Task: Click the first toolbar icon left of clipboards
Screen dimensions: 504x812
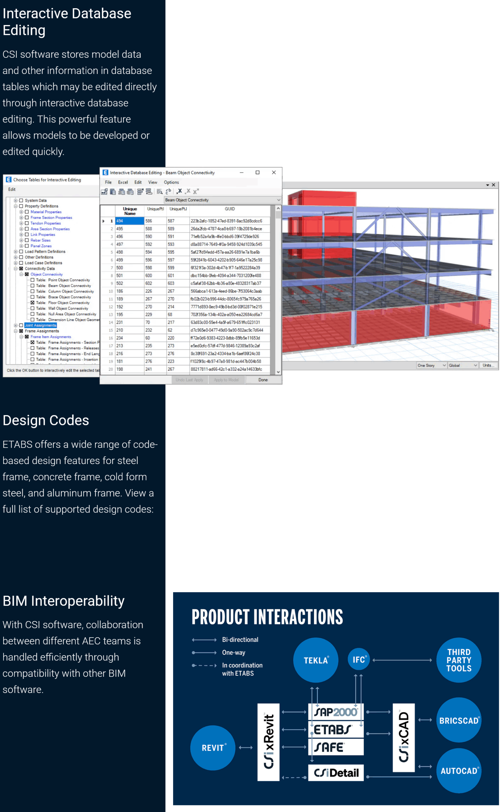Action: point(104,191)
